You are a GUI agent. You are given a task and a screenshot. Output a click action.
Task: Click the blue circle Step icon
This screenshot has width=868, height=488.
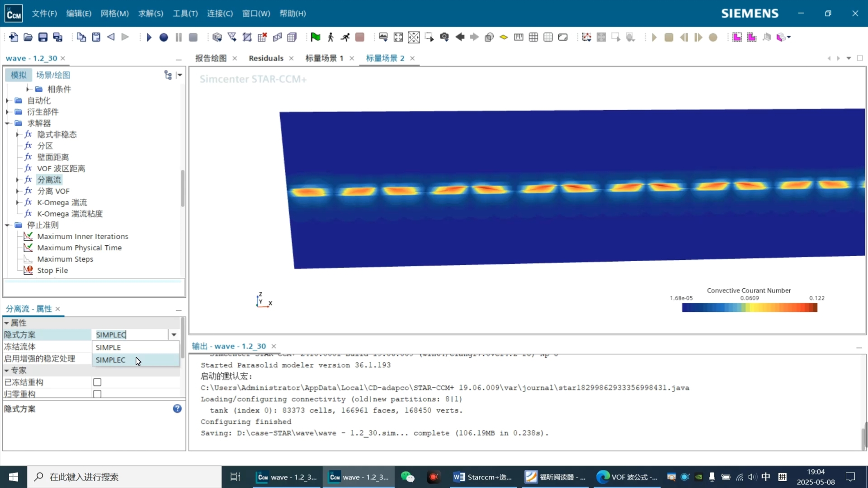(x=164, y=38)
